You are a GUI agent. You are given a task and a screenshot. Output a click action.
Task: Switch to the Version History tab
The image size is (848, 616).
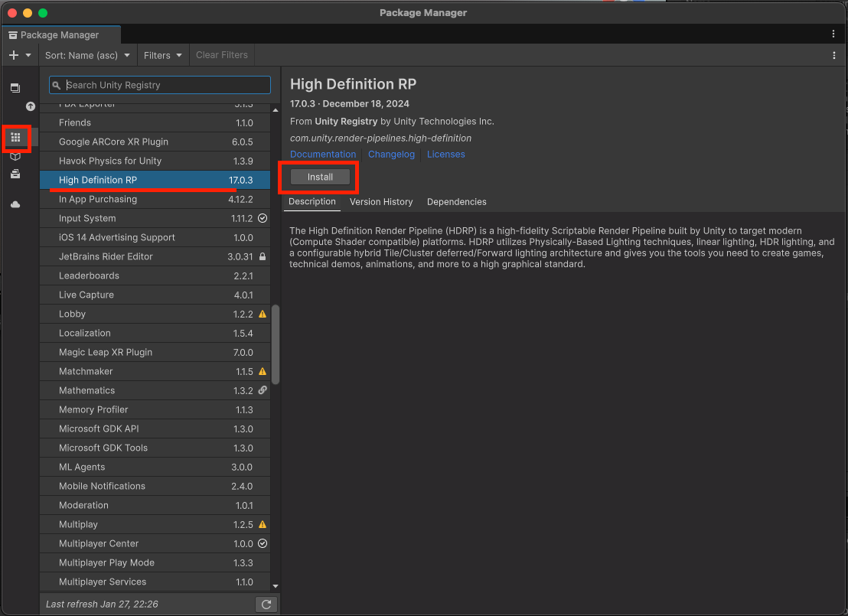(x=380, y=201)
